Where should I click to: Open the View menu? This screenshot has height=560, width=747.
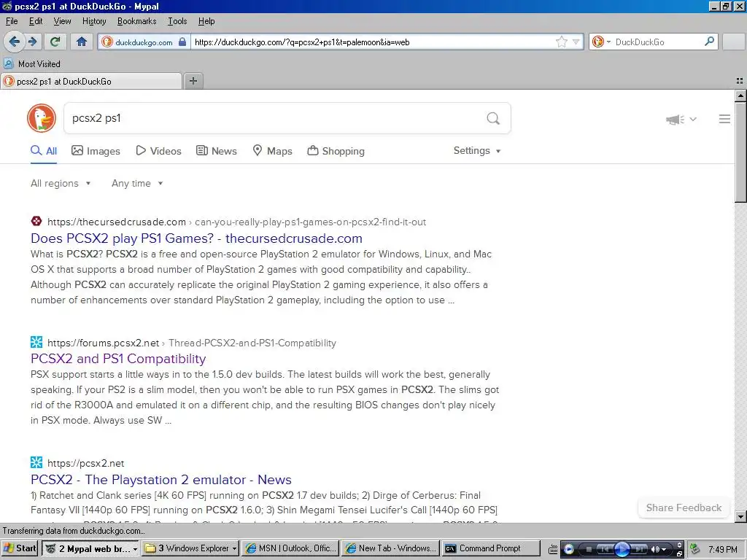[x=62, y=21]
